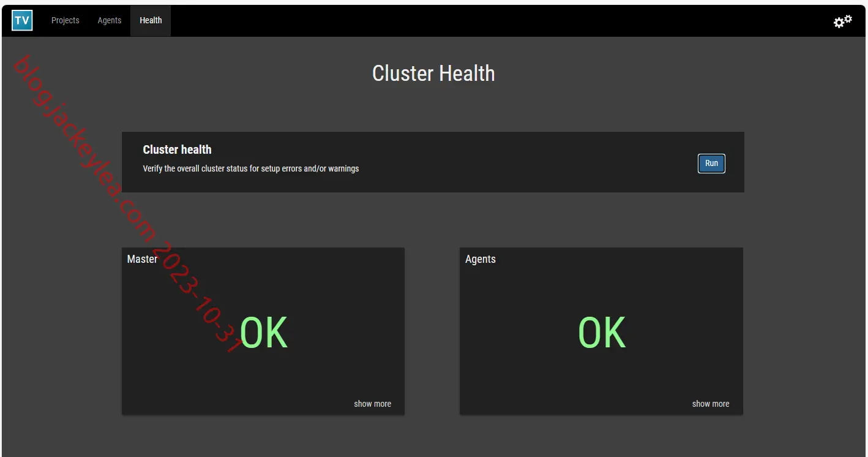Click the Cluster Health page heading

(433, 74)
